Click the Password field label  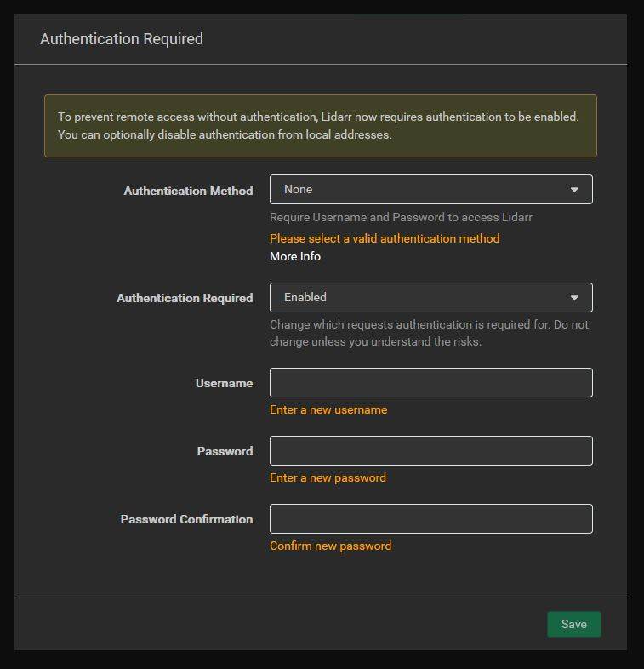click(225, 451)
